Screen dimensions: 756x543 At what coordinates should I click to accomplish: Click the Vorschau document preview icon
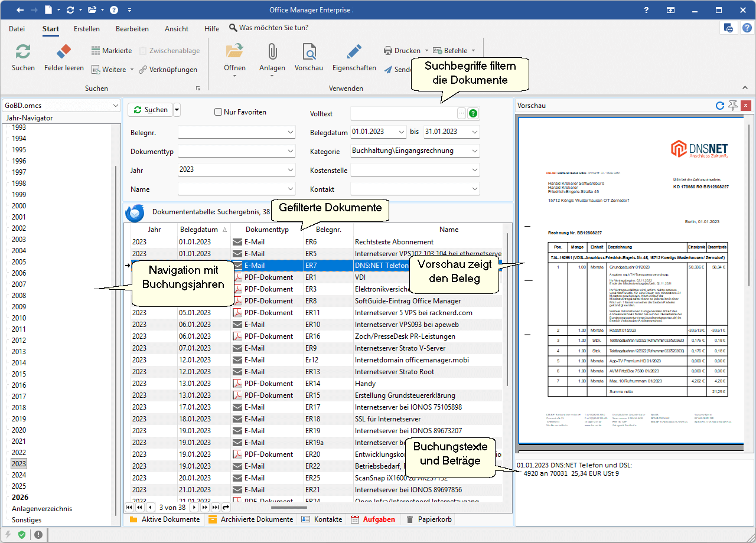click(x=309, y=52)
